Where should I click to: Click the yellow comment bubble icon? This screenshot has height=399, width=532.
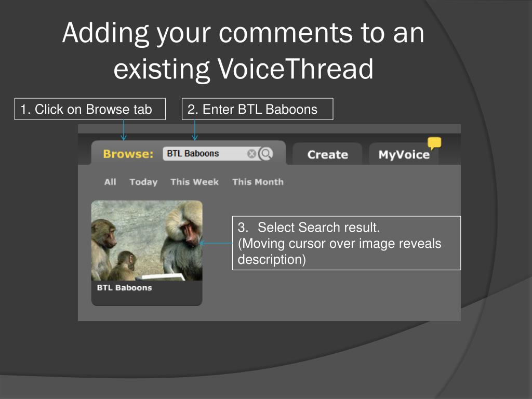[x=434, y=143]
